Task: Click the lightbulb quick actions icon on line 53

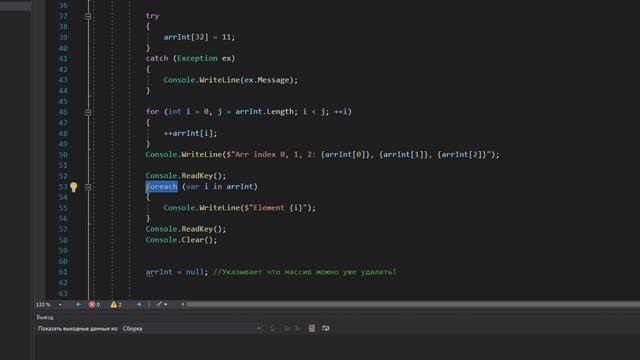Action: coord(73,187)
